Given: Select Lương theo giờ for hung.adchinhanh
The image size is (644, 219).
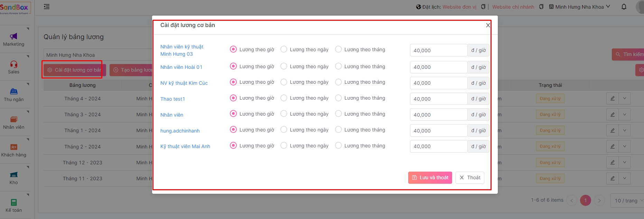Looking at the screenshot, I should pyautogui.click(x=233, y=130).
